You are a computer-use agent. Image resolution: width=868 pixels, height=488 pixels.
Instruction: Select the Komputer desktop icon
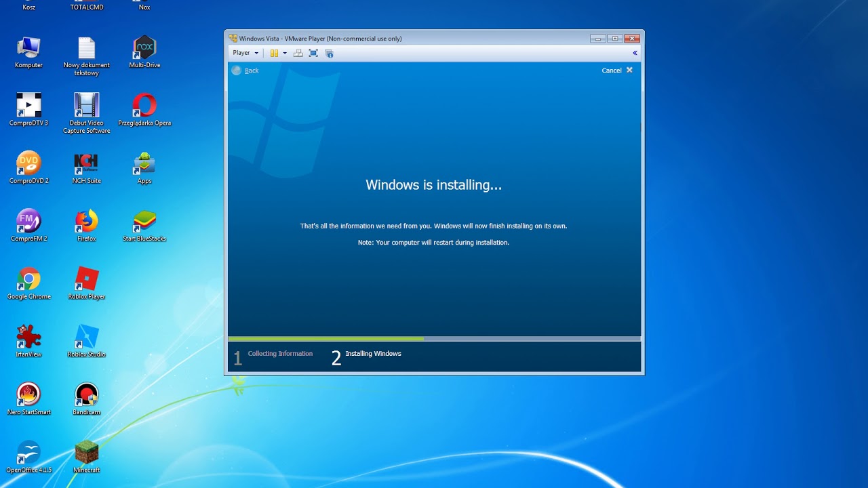coord(28,52)
